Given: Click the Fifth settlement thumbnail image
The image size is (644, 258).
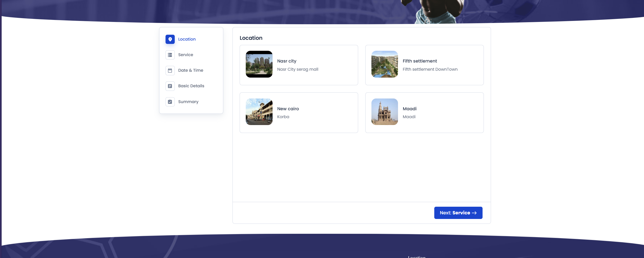Looking at the screenshot, I should pos(384,64).
